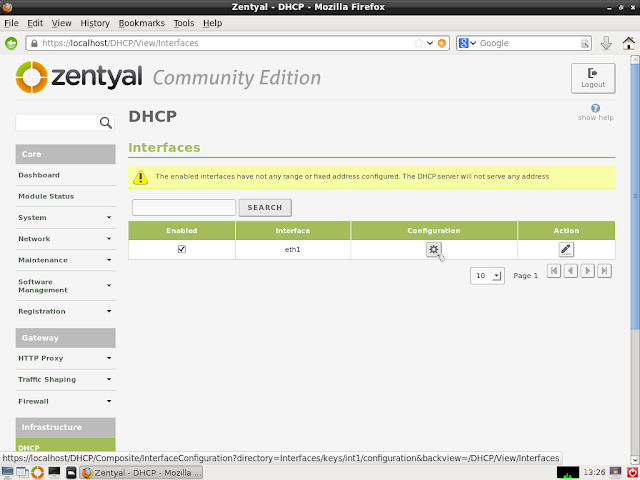Viewport: 640px width, 480px height.
Task: Expand the System sidebar menu
Action: click(x=65, y=218)
